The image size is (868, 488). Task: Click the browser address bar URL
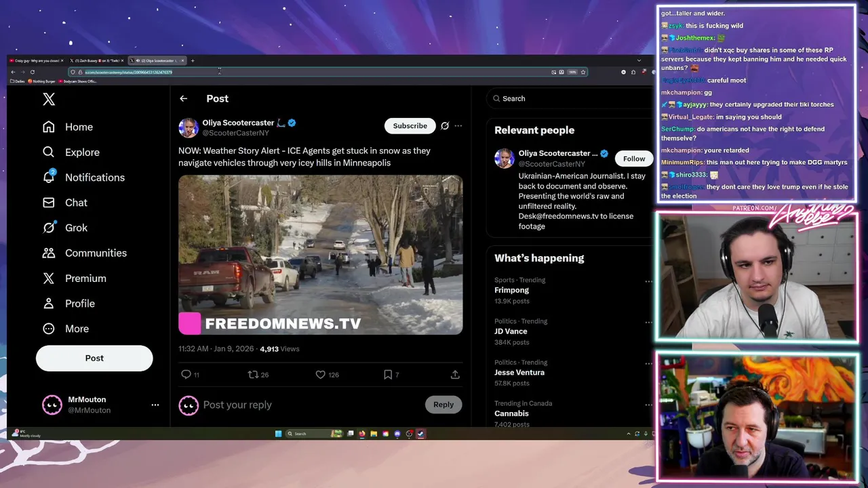click(x=129, y=72)
